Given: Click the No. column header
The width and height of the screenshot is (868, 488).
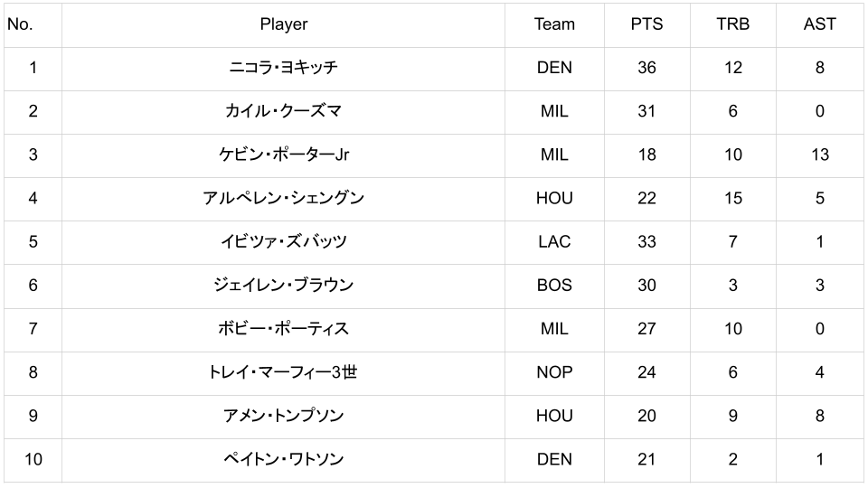Looking at the screenshot, I should coord(20,24).
